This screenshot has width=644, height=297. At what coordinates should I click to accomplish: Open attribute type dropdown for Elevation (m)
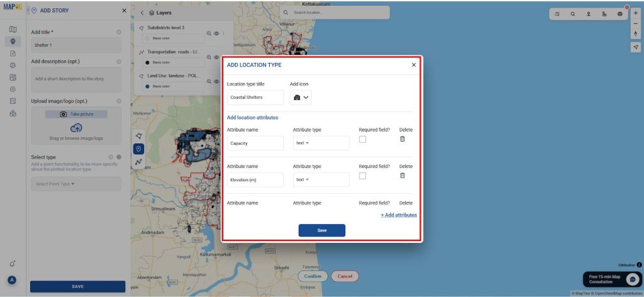(x=321, y=179)
